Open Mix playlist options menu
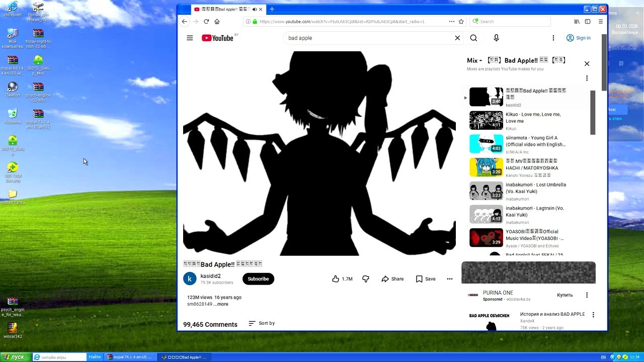The height and width of the screenshot is (362, 644). pyautogui.click(x=587, y=78)
